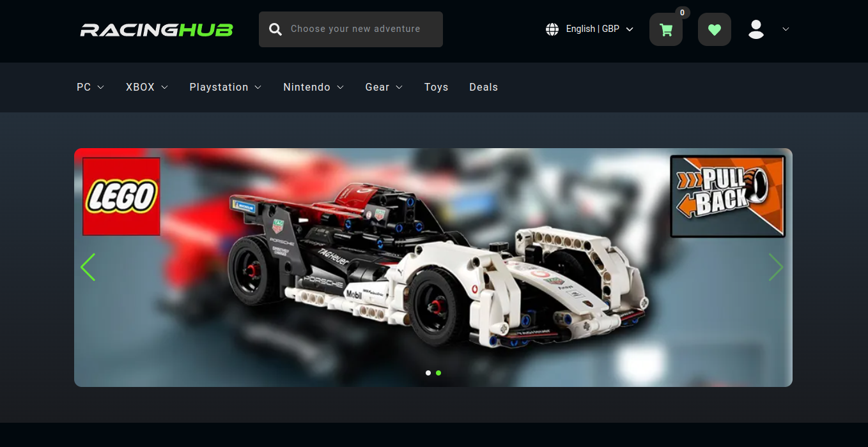
Task: Click the globe language icon
Action: click(552, 29)
